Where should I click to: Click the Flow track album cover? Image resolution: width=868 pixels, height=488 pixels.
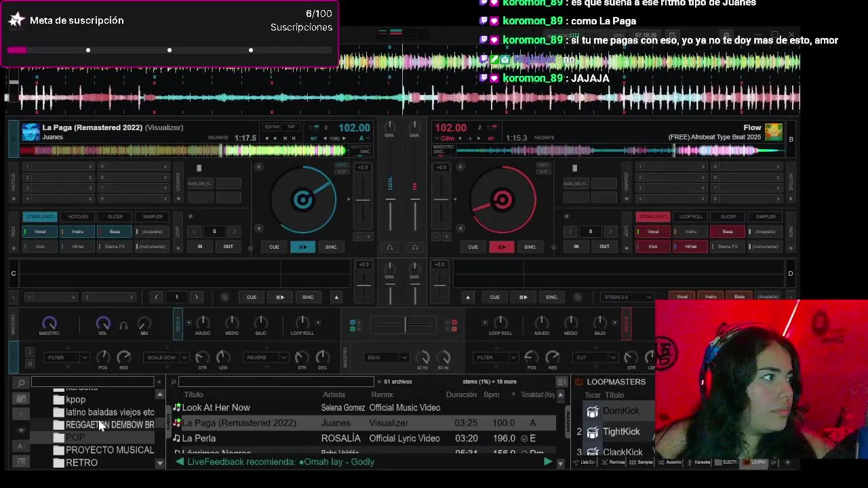coord(774,131)
